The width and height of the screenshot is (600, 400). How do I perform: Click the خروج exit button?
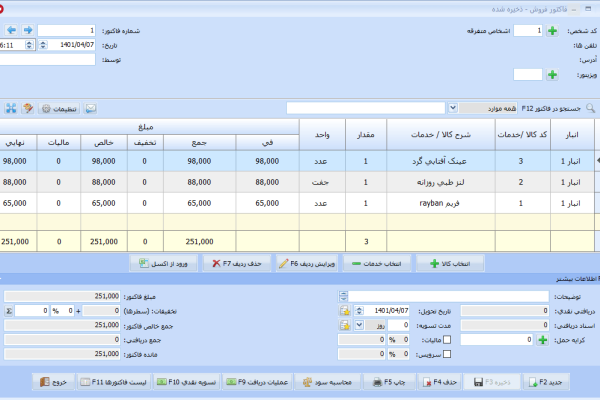(53, 382)
